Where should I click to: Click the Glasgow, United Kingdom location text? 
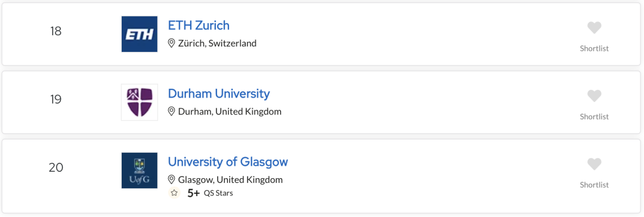click(x=230, y=179)
